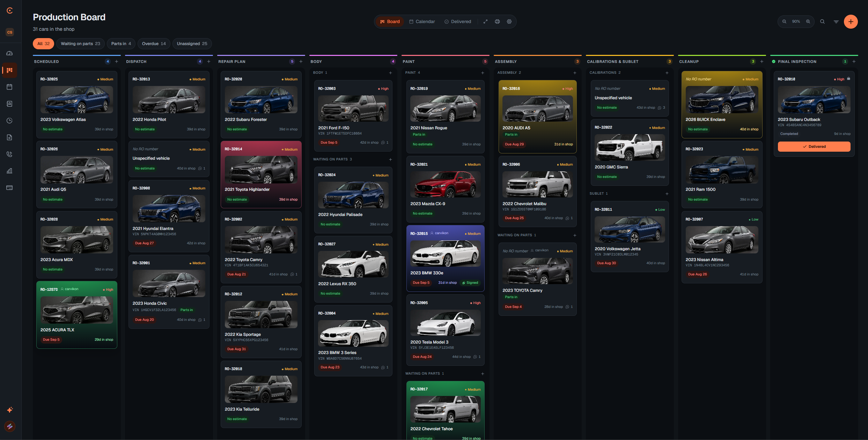
Task: Click the orange add plus button
Action: click(851, 22)
